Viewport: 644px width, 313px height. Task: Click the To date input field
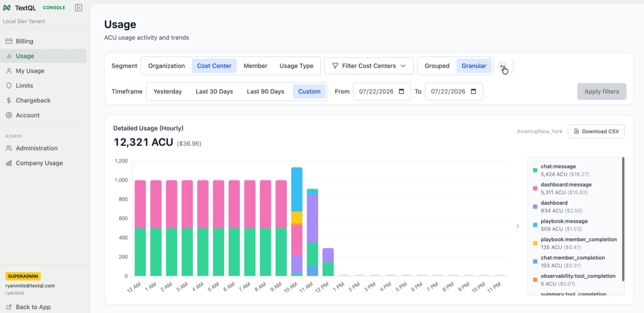454,91
